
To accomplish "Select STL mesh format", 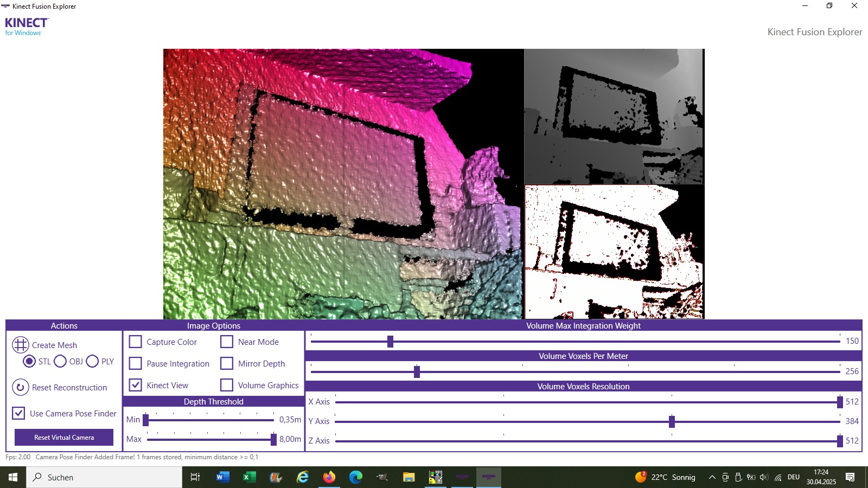I will (29, 361).
